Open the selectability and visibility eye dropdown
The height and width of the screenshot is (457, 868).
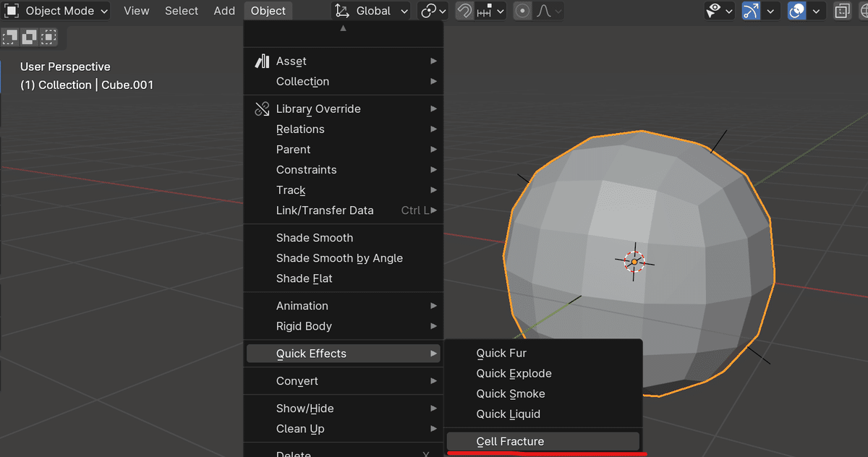720,11
